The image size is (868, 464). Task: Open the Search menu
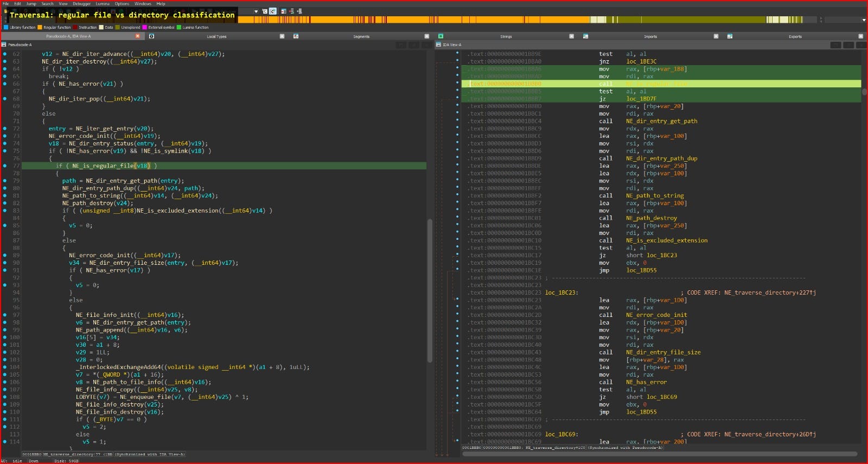pyautogui.click(x=48, y=3)
